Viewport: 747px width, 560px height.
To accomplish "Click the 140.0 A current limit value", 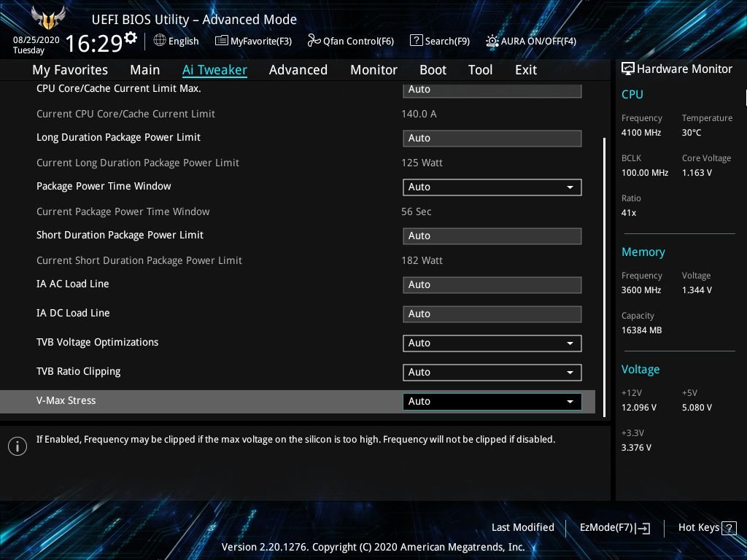I will (x=419, y=114).
